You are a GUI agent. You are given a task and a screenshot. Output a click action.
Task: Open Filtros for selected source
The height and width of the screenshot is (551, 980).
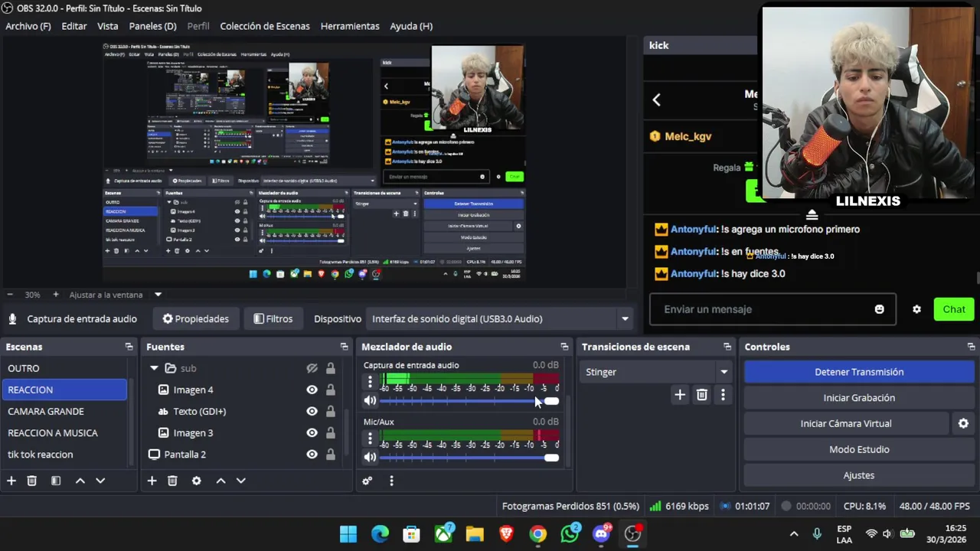click(x=273, y=318)
